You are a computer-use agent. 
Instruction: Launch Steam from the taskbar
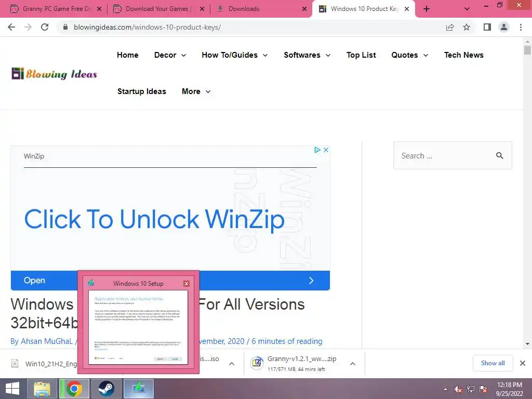click(x=106, y=389)
